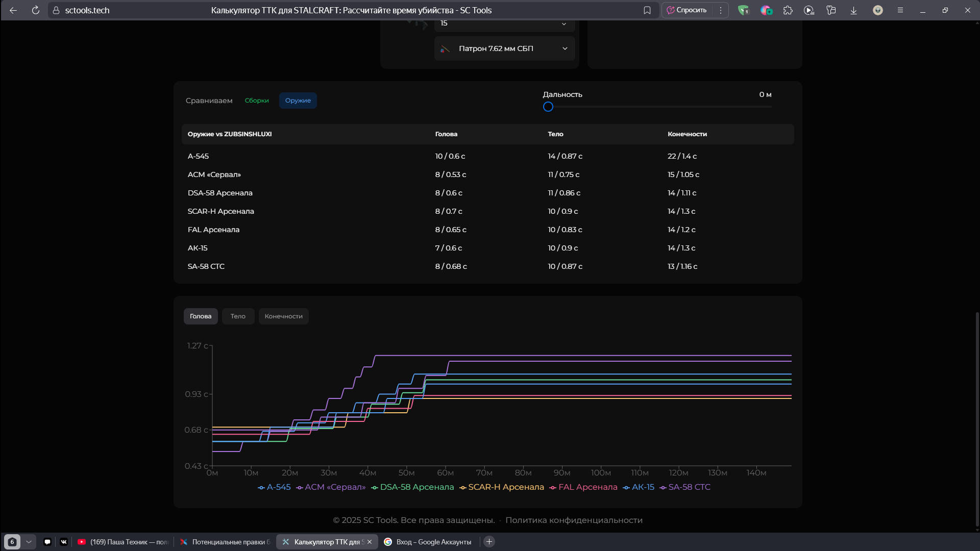Click DSA-58 Арсенала row name
Screen dimensions: 980x551
click(x=220, y=193)
